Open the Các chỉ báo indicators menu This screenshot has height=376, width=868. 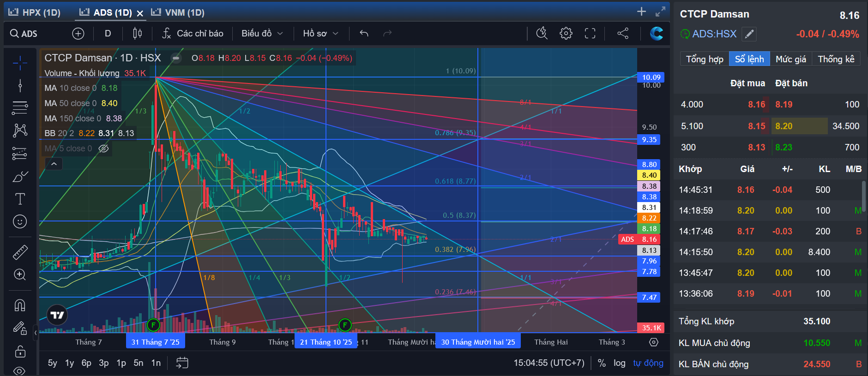pyautogui.click(x=193, y=33)
